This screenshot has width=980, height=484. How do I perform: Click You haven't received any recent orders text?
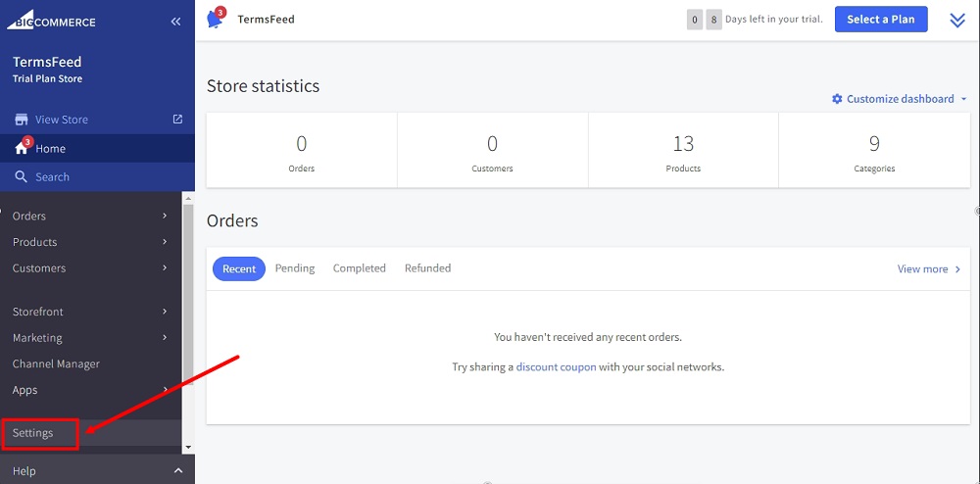tap(588, 337)
